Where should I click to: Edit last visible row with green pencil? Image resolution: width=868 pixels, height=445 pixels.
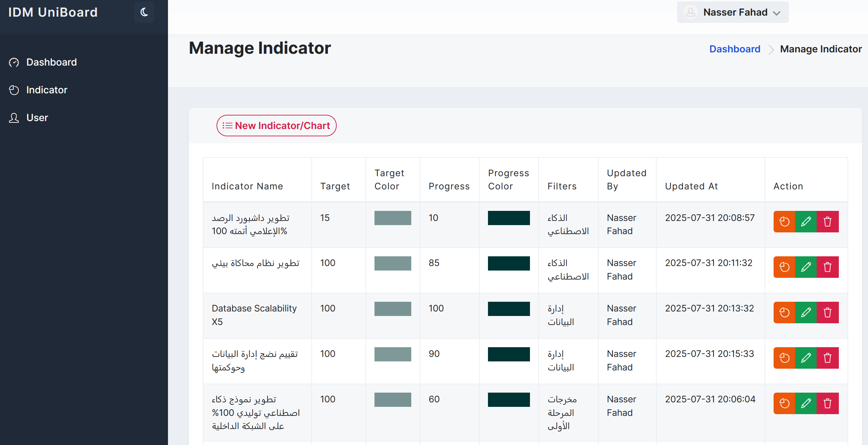tap(806, 403)
